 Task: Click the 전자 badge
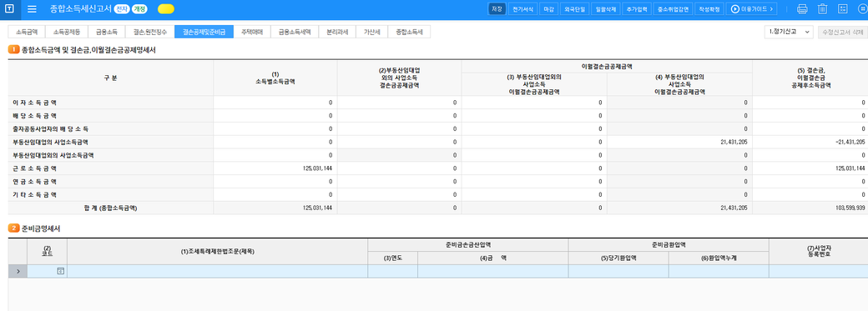point(121,9)
